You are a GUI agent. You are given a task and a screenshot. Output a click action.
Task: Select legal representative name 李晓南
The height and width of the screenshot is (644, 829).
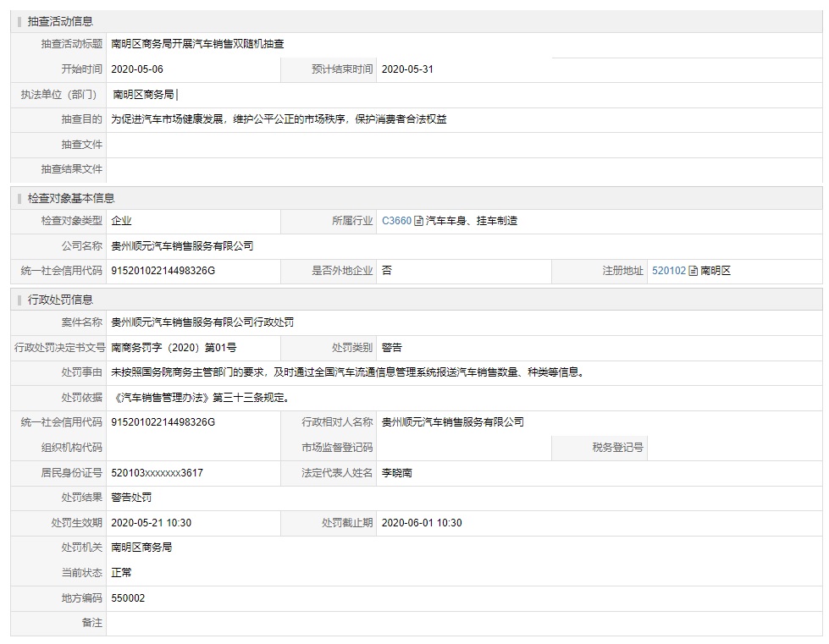[397, 473]
